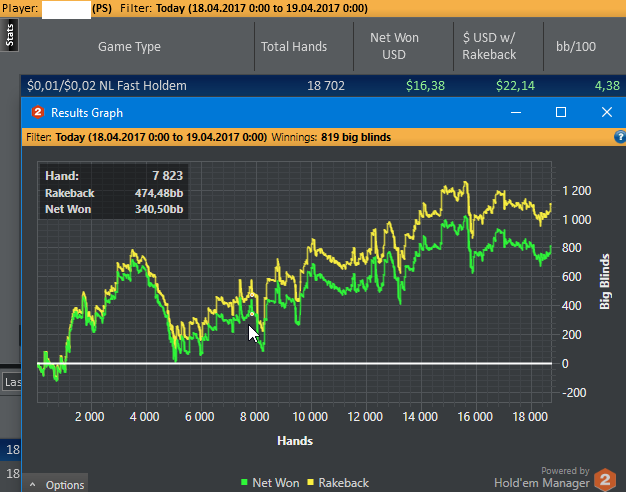Click the green Net Won data point marker on graph
The height and width of the screenshot is (492, 626).
click(252, 314)
